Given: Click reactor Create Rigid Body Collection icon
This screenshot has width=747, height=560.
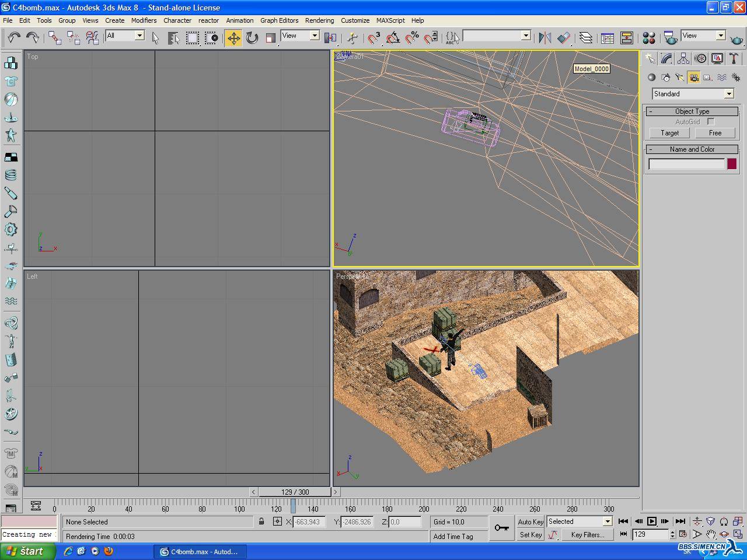Looking at the screenshot, I should [x=11, y=62].
